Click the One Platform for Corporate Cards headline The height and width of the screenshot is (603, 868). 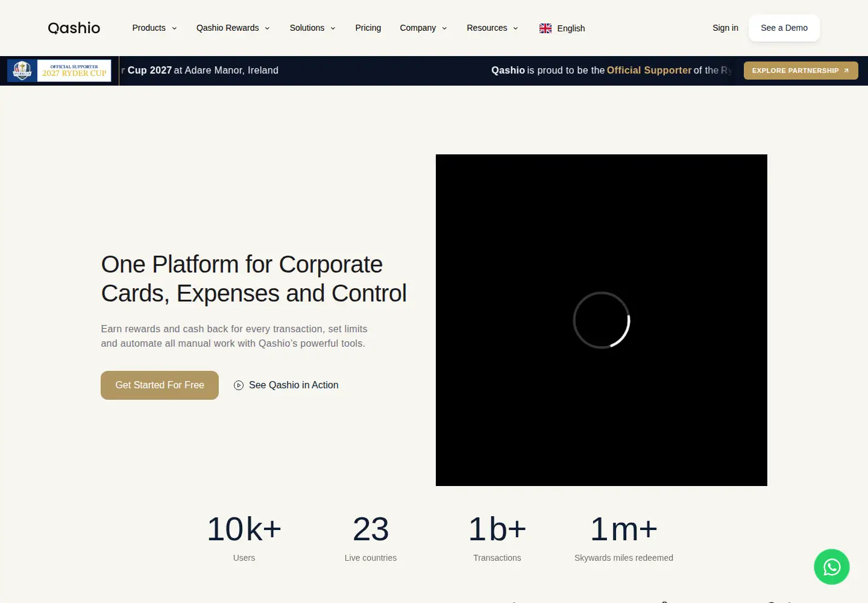(254, 279)
